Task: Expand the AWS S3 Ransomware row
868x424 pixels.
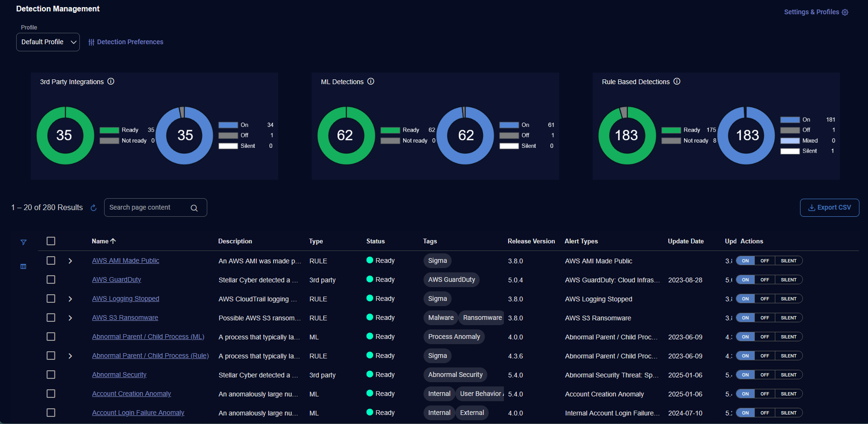Action: coord(70,318)
